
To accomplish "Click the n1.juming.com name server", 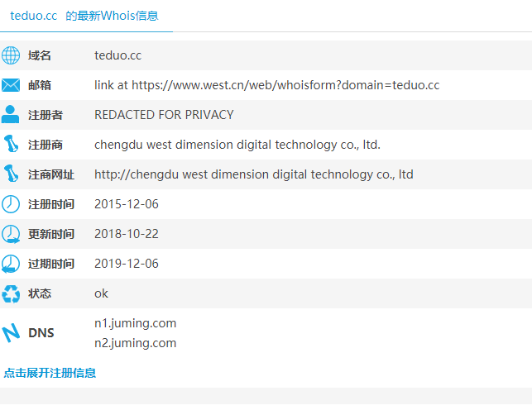I will [135, 323].
